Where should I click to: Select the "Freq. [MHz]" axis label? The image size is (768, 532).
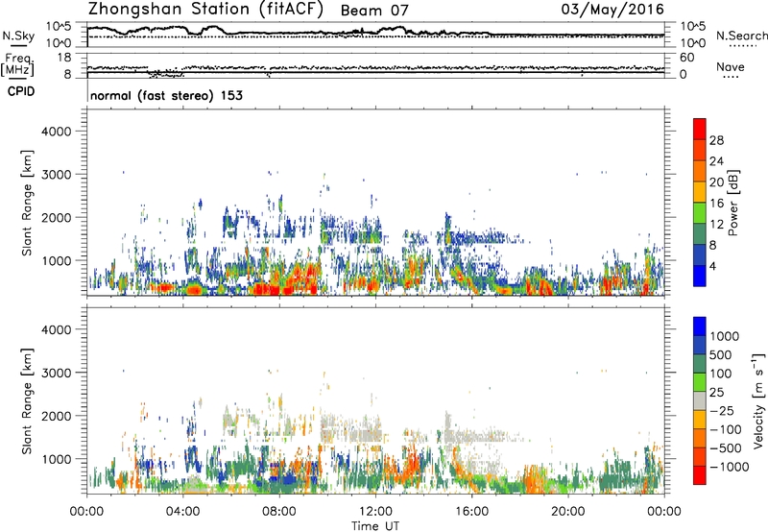point(17,65)
